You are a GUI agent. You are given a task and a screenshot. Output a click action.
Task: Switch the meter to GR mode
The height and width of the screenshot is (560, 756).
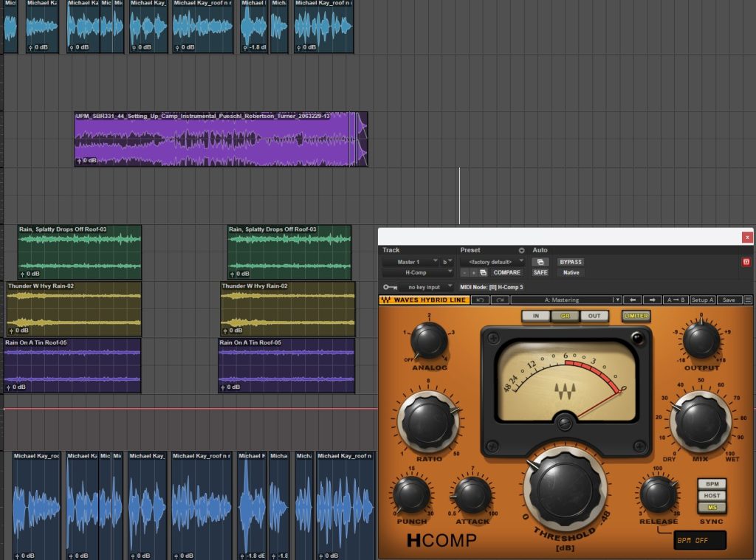point(565,316)
